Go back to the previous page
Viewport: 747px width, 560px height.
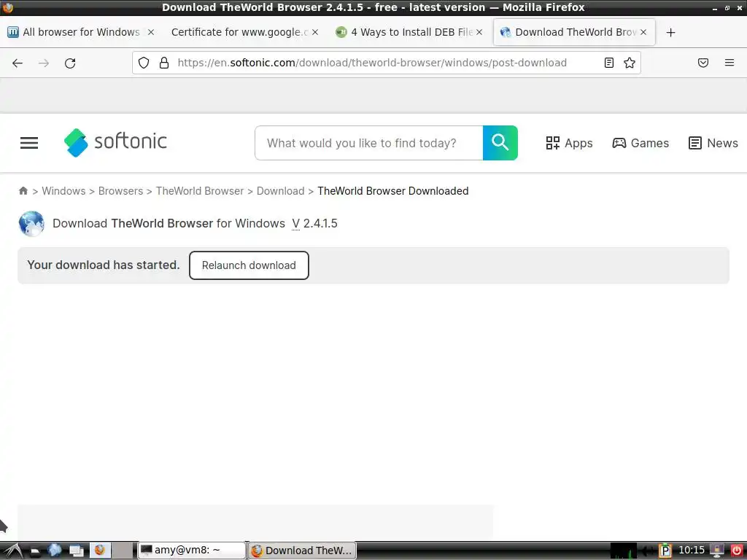coord(18,63)
